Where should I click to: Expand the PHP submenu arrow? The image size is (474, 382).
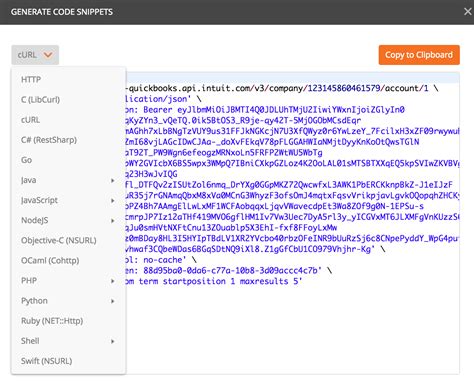tap(113, 281)
